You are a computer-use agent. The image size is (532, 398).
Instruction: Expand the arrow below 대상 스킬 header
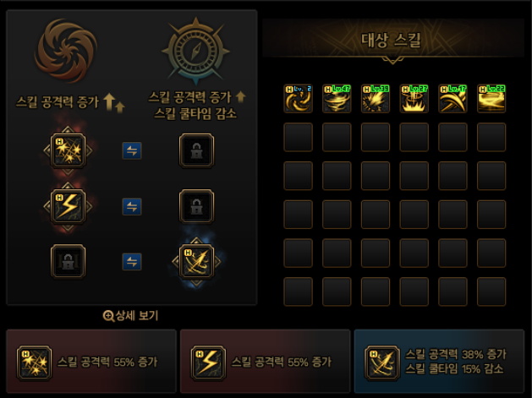(392, 60)
